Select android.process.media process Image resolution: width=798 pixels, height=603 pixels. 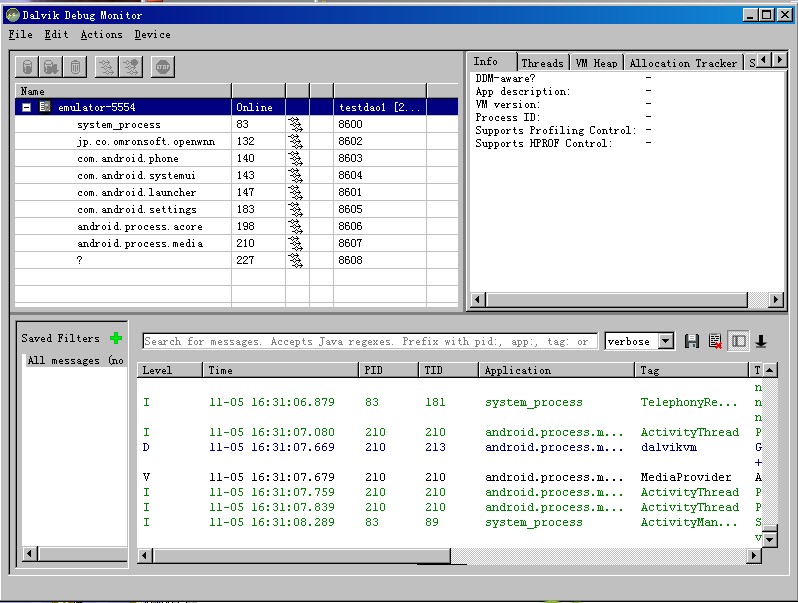pyautogui.click(x=236, y=243)
